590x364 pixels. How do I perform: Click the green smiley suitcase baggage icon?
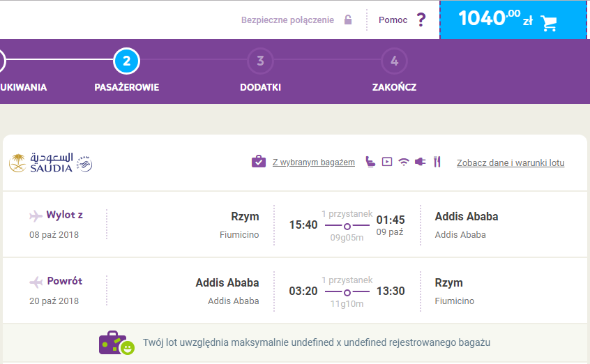coord(116,343)
